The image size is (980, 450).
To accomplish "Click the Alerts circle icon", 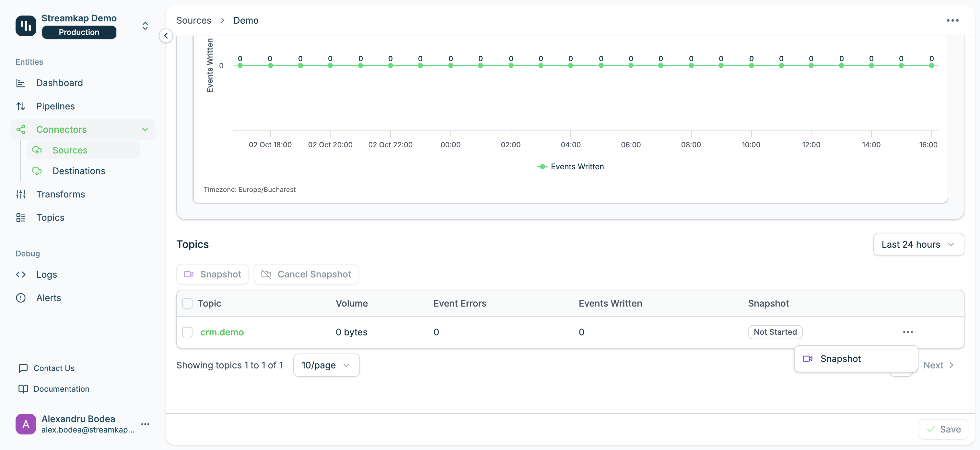I will [21, 298].
